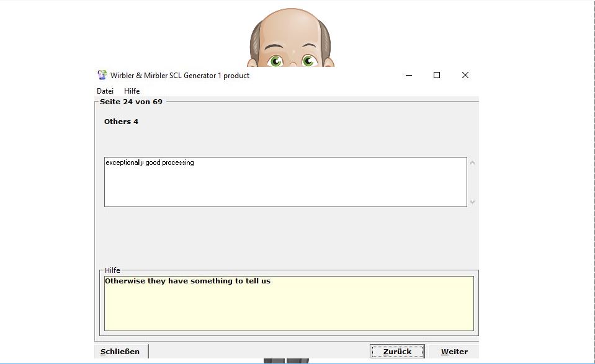Open the Datei menu

point(105,91)
